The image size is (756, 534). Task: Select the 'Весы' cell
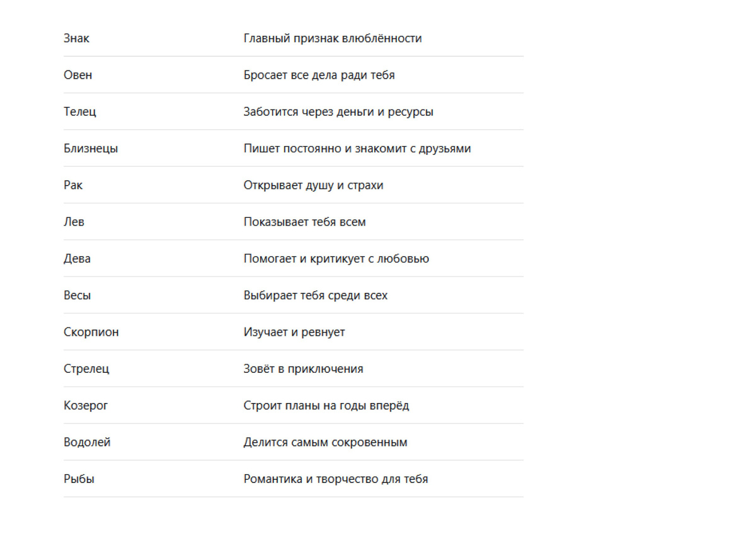click(77, 295)
